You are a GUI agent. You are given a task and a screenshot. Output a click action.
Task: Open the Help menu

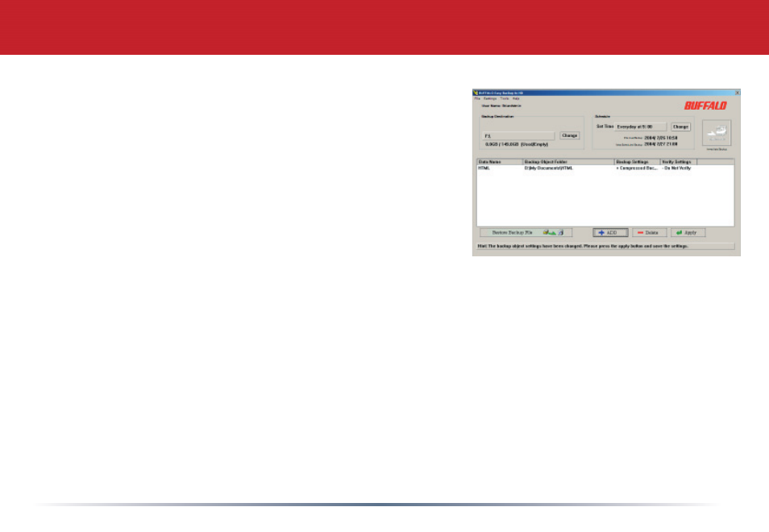[x=516, y=98]
